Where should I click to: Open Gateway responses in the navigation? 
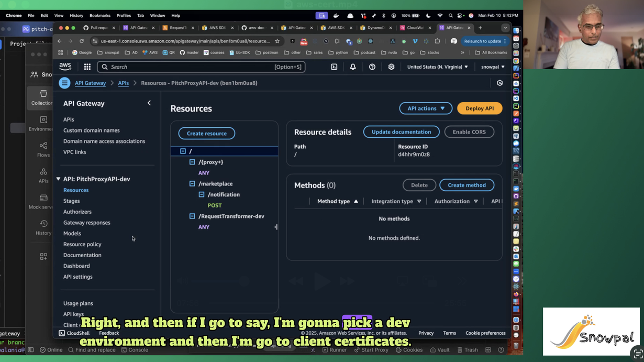87,223
